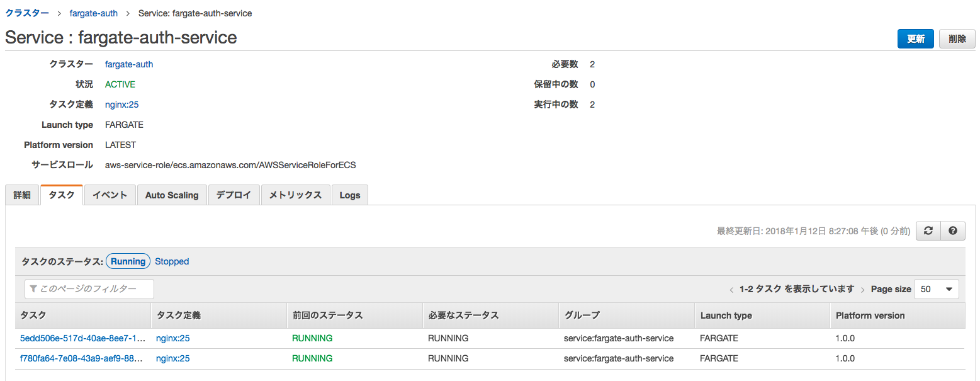
Task: Switch to the イベント tab
Action: (x=110, y=195)
